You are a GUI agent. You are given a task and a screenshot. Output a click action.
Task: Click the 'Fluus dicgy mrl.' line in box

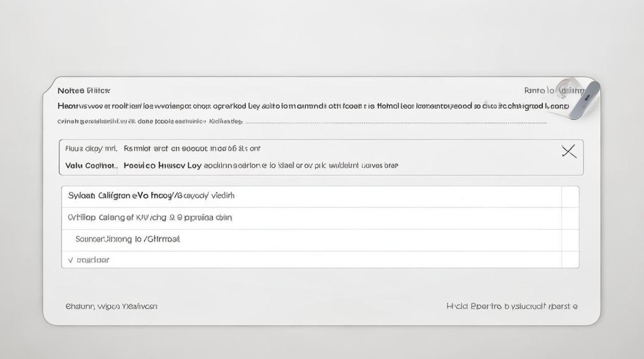tap(91, 149)
